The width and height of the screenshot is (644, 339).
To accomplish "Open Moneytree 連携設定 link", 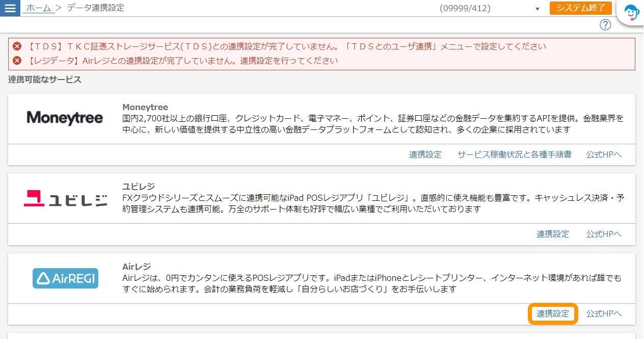I will click(425, 154).
